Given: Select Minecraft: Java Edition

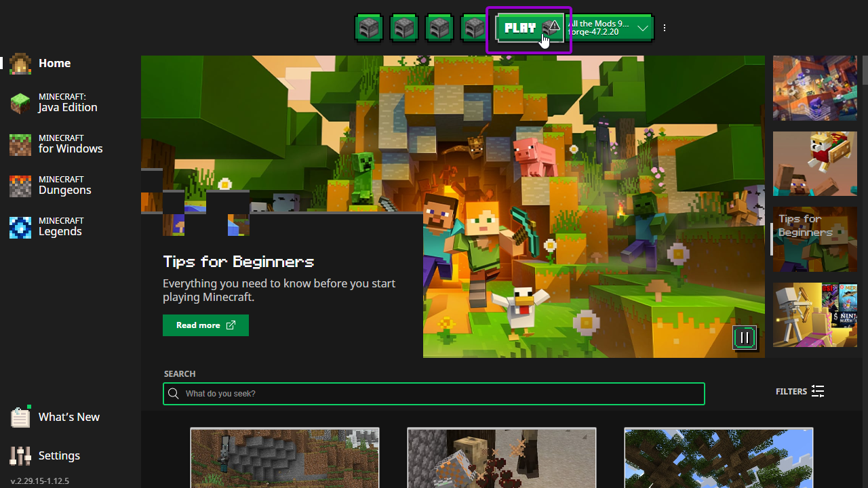Looking at the screenshot, I should coord(67,103).
